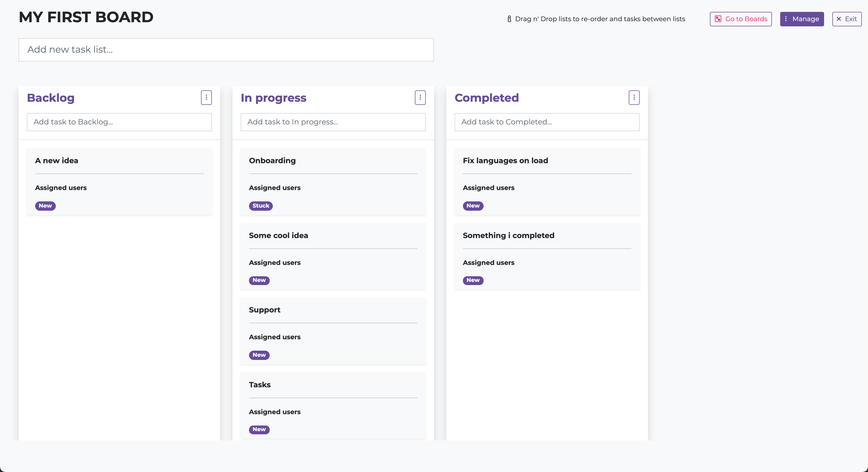Open the In progress list options menu icon
Image resolution: width=868 pixels, height=472 pixels.
tap(420, 98)
